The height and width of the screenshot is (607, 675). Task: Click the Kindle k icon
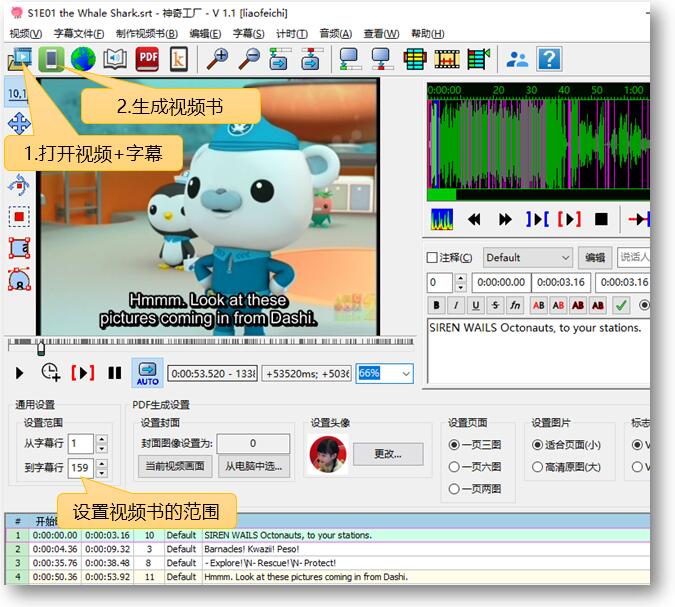pos(179,59)
